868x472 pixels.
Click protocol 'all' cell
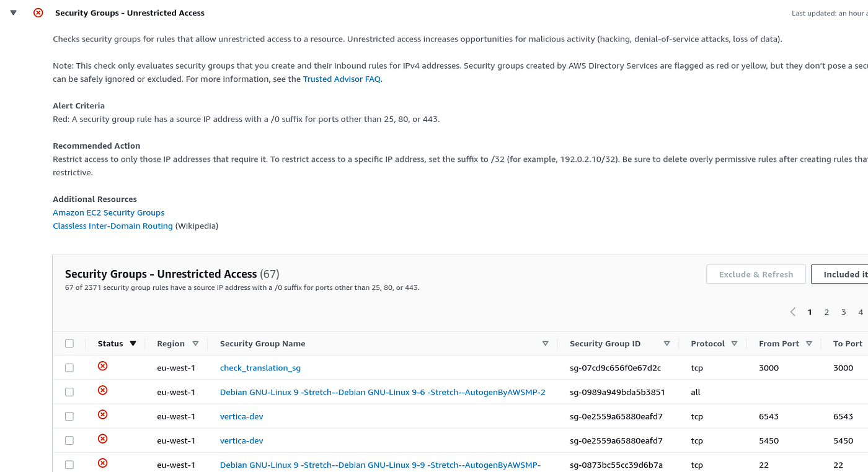696,392
